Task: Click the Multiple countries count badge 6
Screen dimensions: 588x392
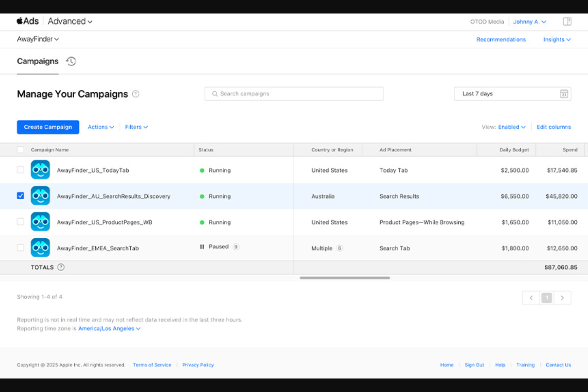Action: click(x=340, y=248)
